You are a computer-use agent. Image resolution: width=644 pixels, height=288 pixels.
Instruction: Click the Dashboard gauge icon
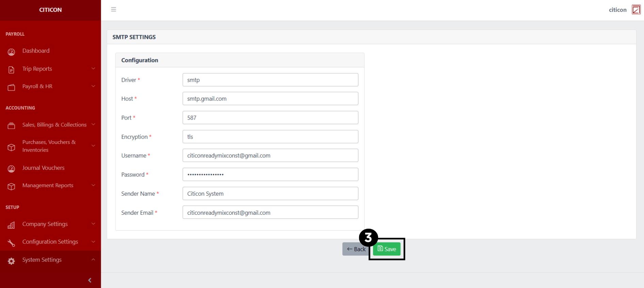pos(11,52)
